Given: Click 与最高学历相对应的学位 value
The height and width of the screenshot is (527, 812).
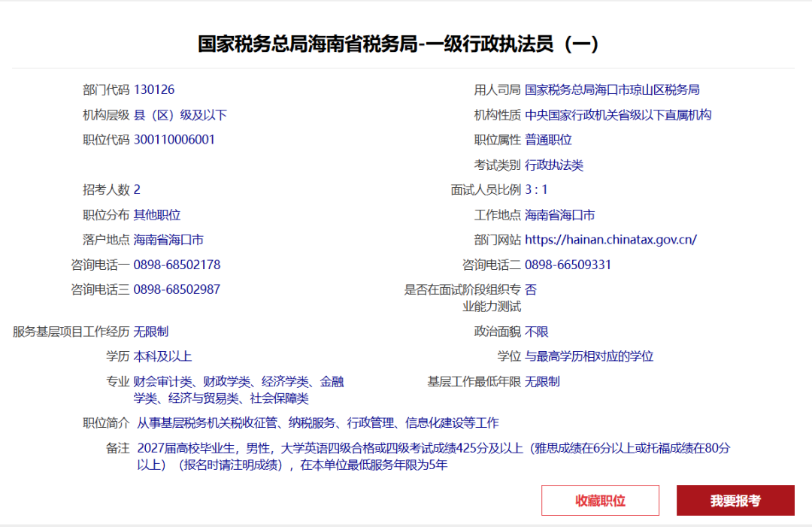Looking at the screenshot, I should pyautogui.click(x=589, y=356).
